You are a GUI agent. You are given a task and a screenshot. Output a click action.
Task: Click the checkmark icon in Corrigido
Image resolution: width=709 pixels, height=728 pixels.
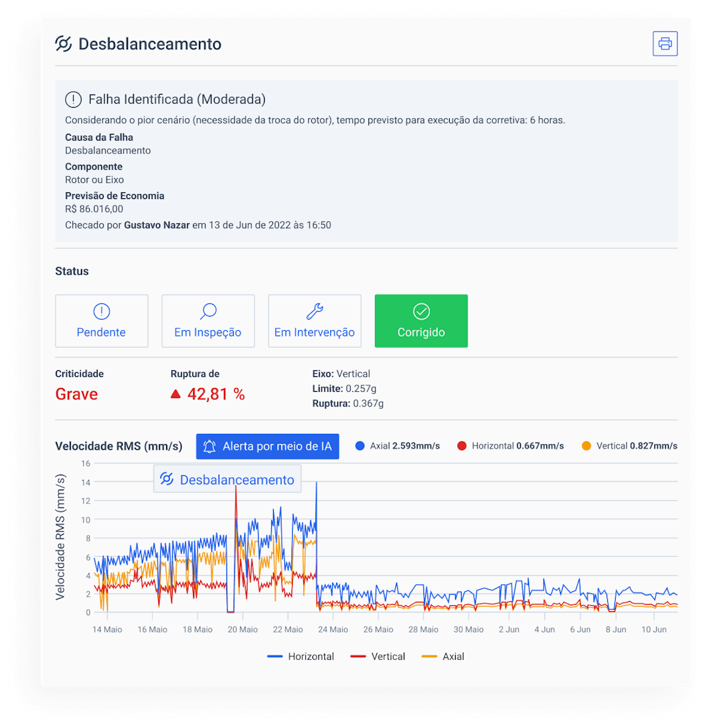click(x=421, y=311)
